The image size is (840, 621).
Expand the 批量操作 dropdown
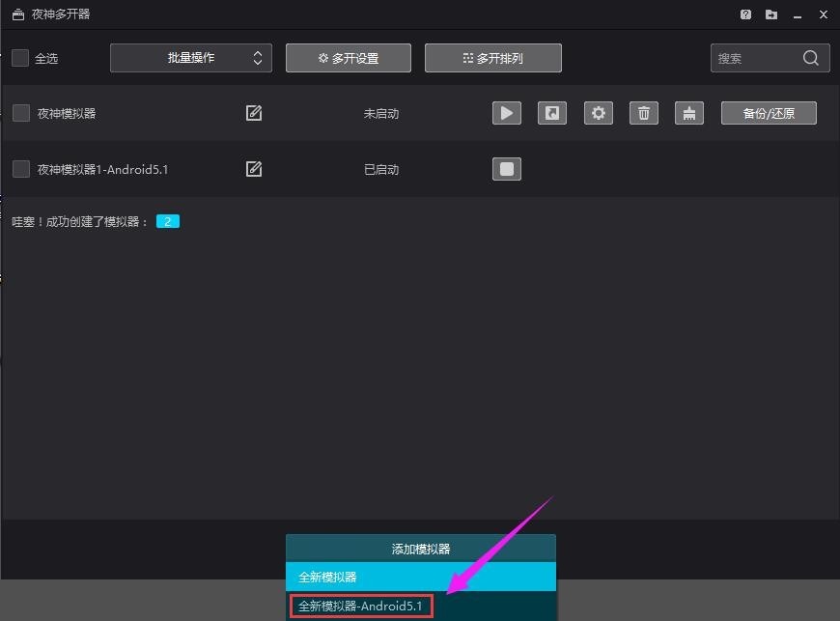coord(191,58)
